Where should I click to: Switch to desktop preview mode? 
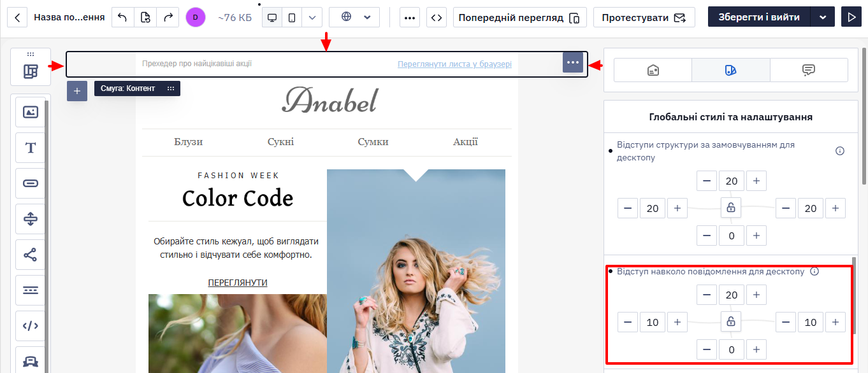pyautogui.click(x=272, y=17)
